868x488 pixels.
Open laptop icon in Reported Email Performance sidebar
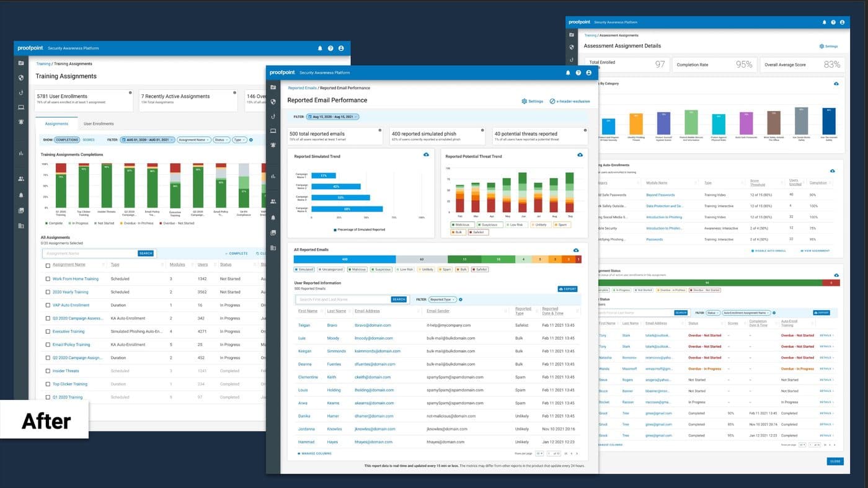(273, 131)
